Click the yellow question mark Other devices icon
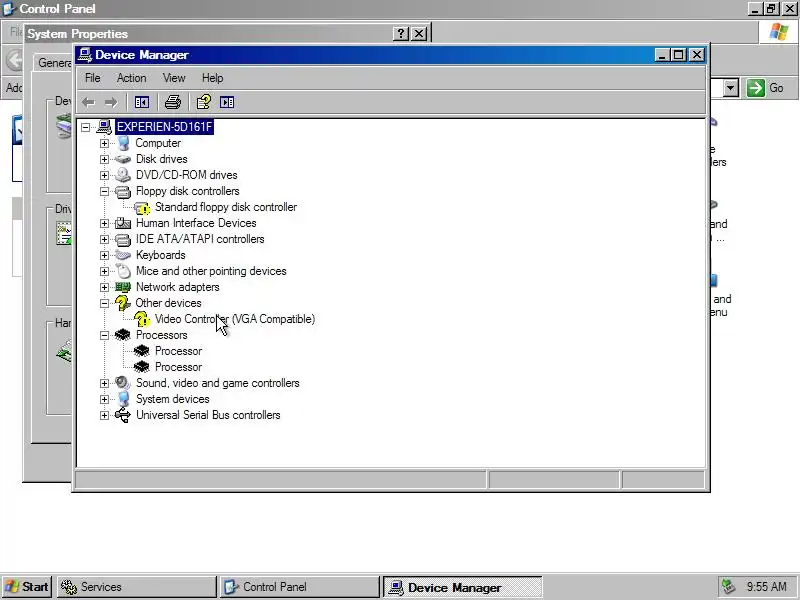The width and height of the screenshot is (800, 600). coord(122,303)
